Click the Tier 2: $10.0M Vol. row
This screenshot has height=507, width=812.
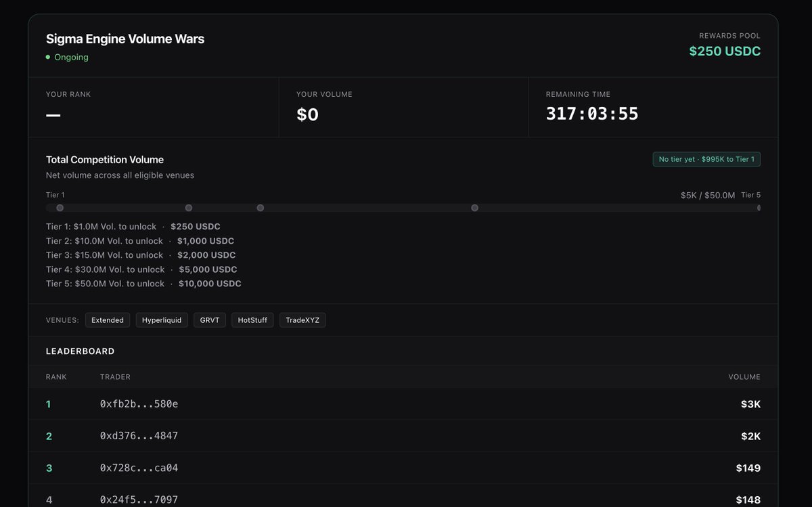pos(140,241)
